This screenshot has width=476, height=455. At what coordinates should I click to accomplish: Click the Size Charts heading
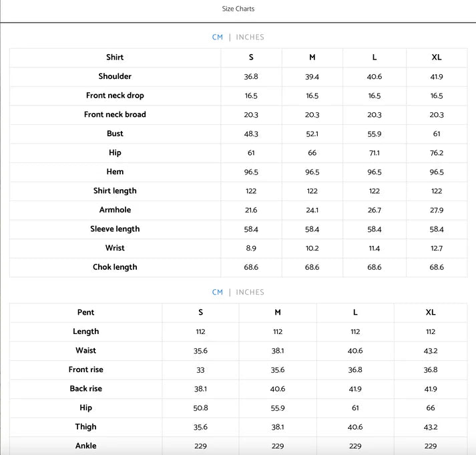click(x=238, y=9)
